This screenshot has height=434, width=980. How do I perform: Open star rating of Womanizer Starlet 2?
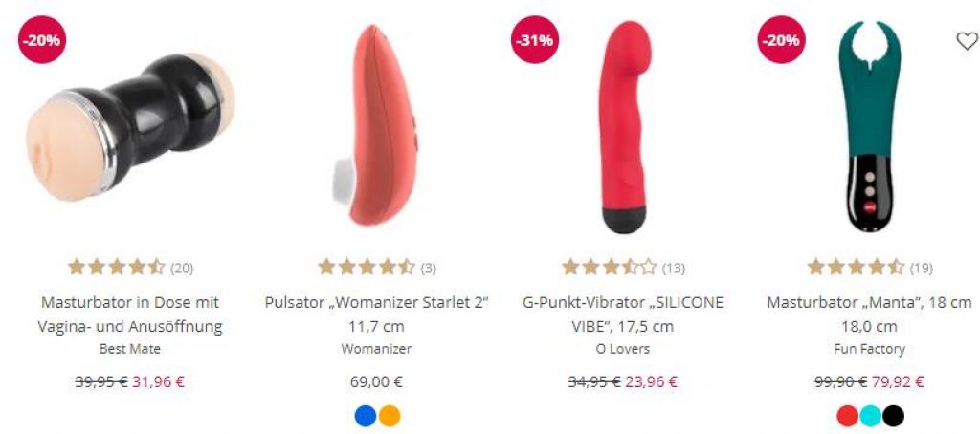[x=367, y=268]
